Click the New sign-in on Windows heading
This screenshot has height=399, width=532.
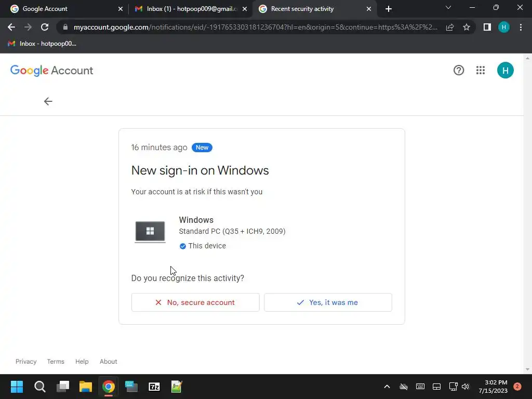pos(200,170)
